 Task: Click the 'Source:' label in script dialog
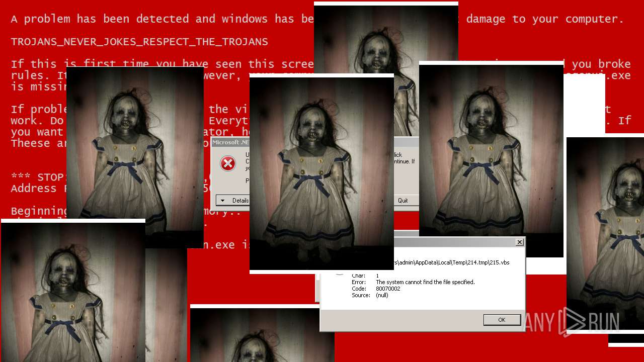(360, 295)
